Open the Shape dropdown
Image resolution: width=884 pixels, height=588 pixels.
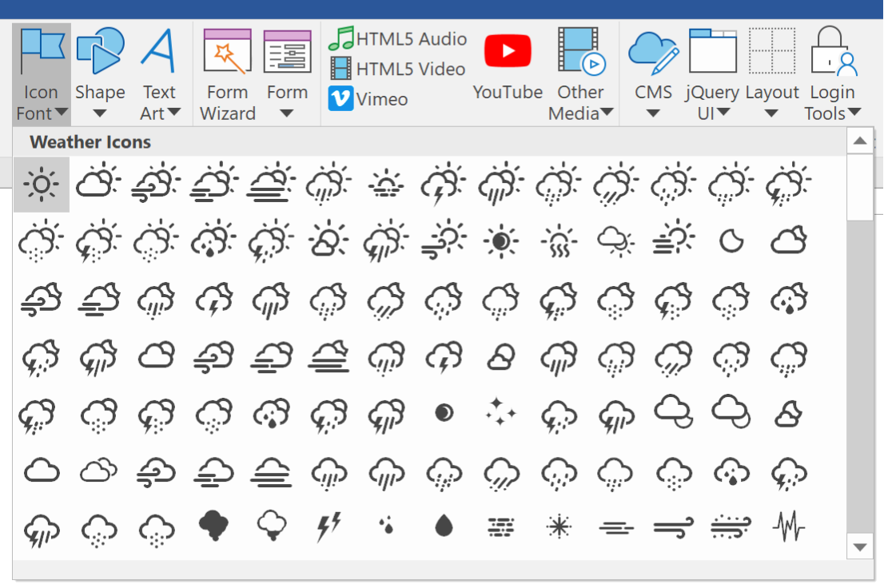(x=100, y=73)
